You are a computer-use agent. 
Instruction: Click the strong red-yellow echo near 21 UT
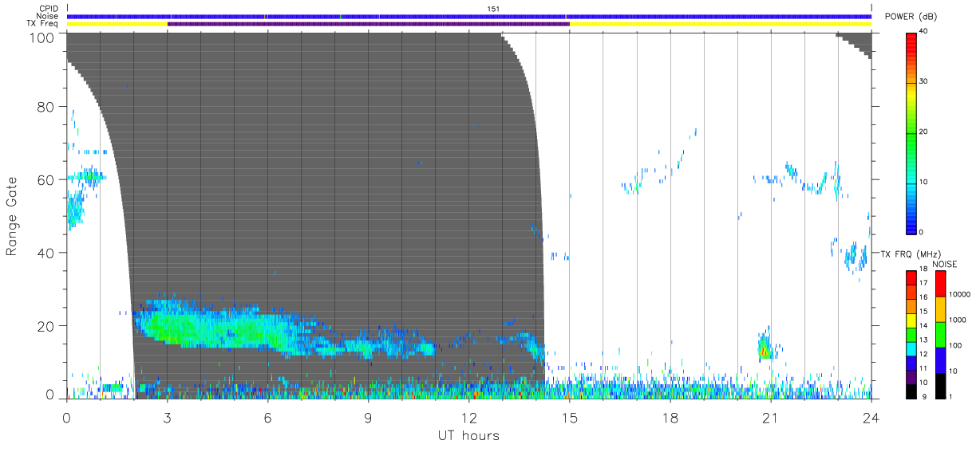[x=765, y=349]
